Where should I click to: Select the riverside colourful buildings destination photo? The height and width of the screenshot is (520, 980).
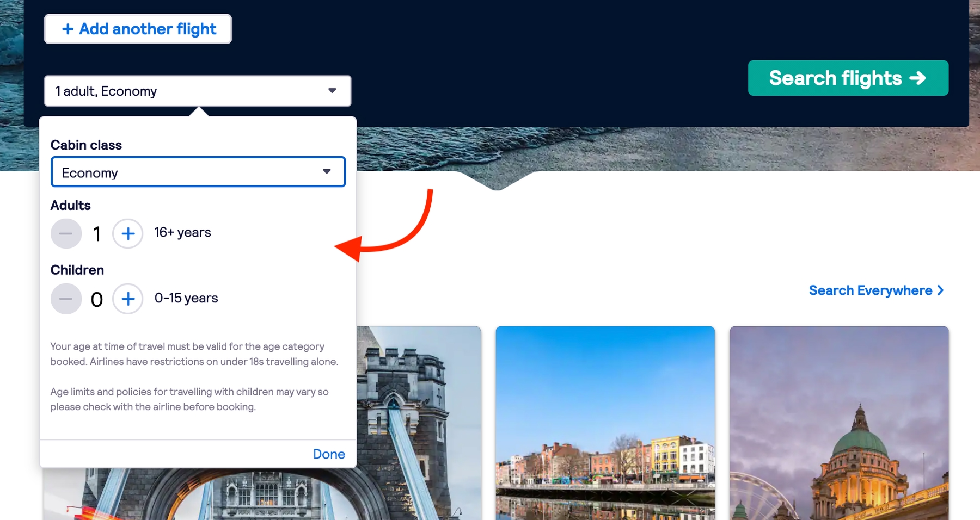(x=605, y=423)
